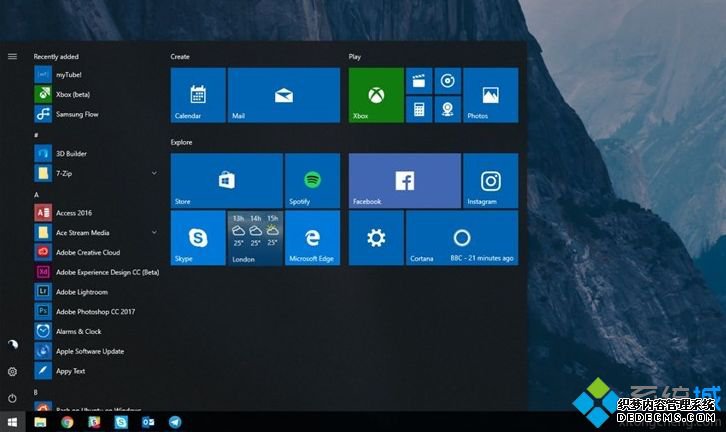Click the Play tile group header

pos(355,56)
